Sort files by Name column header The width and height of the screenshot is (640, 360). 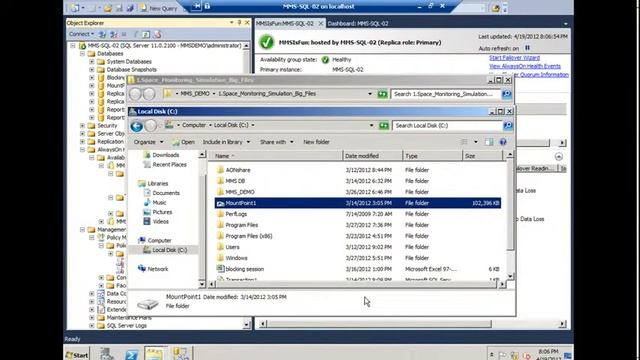(x=276, y=156)
